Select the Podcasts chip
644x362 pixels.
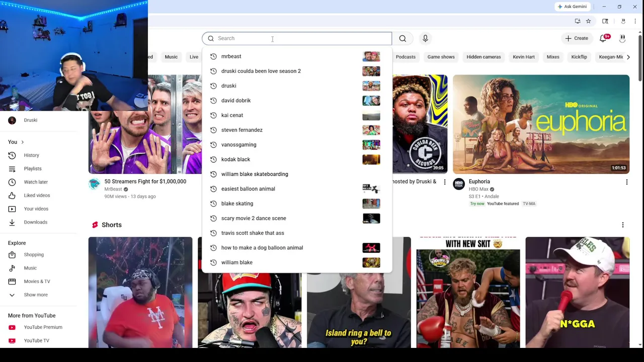(x=406, y=57)
